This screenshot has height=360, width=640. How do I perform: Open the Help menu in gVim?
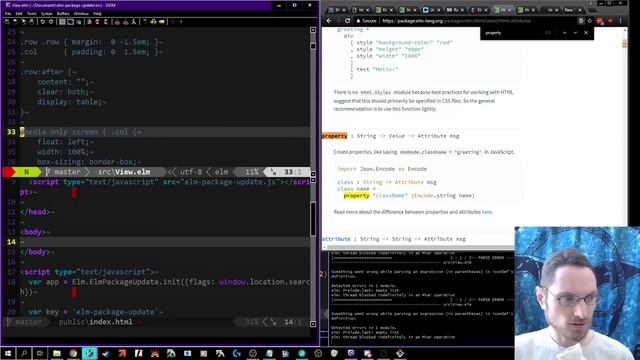click(x=97, y=13)
